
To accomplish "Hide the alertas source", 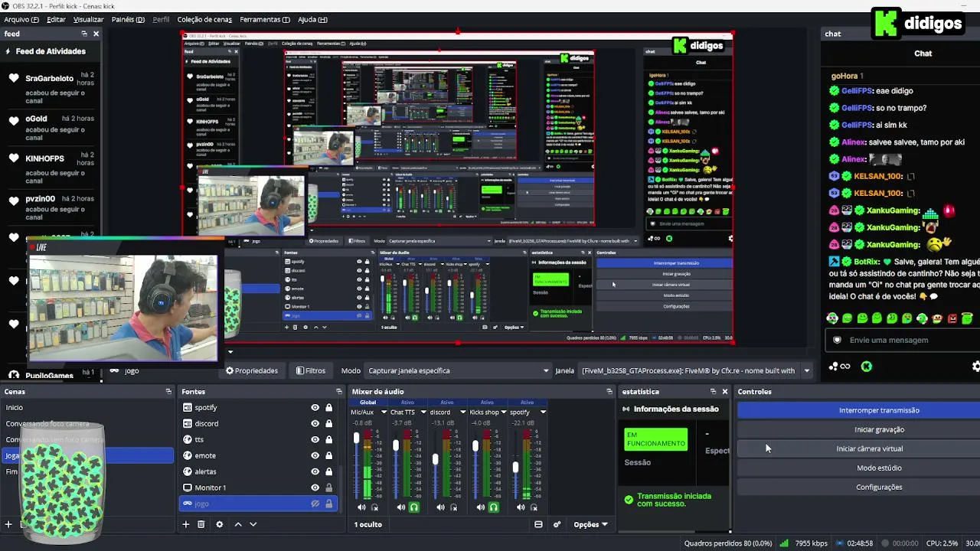I will click(315, 471).
